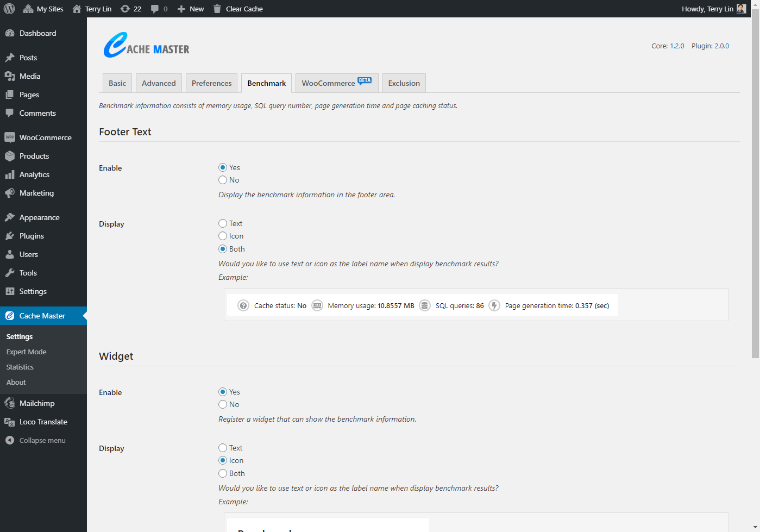
Task: Click the Plugins plug icon
Action: tap(10, 236)
